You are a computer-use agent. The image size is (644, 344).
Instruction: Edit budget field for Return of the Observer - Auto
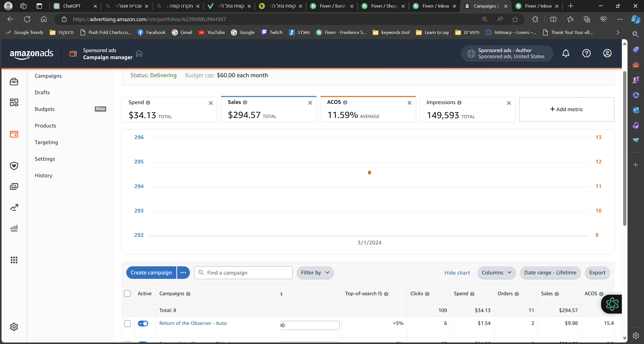[310, 325]
